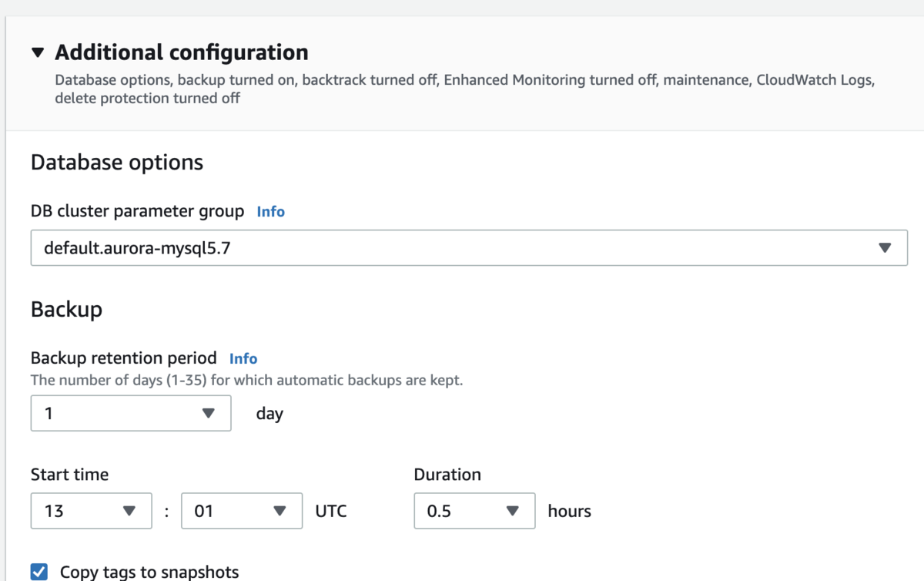Click the Additional configuration heading text
The height and width of the screenshot is (581, 924).
point(181,52)
